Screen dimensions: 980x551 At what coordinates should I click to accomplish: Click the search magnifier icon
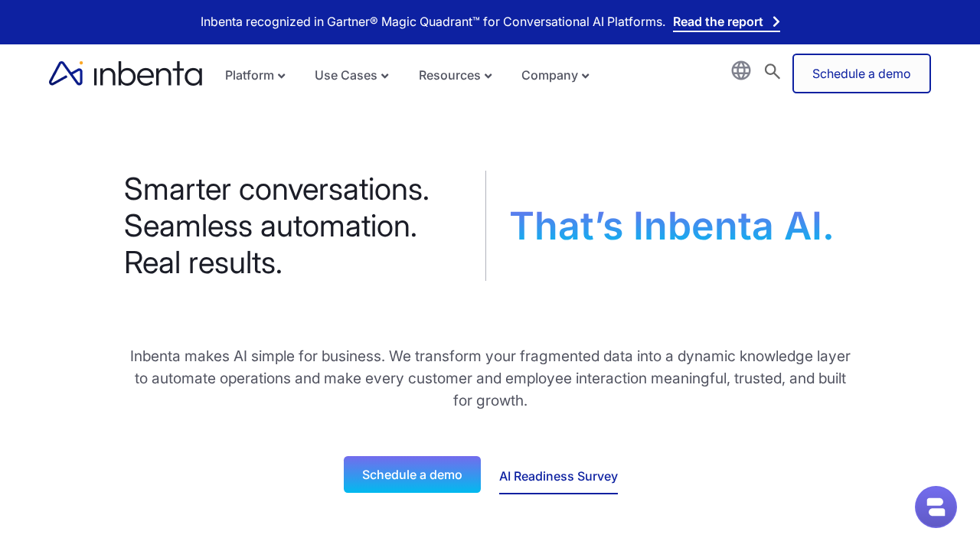pos(773,71)
